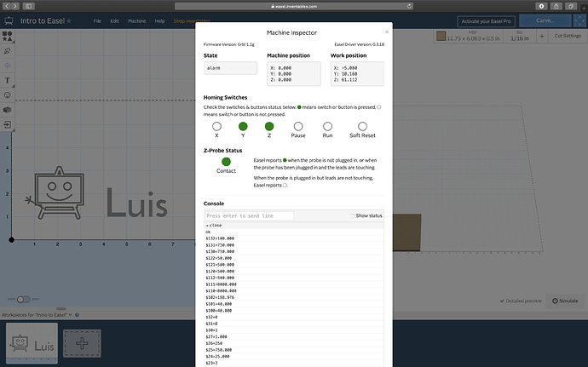Enable the Show status checkbox
The image size is (588, 367).
pos(353,216)
